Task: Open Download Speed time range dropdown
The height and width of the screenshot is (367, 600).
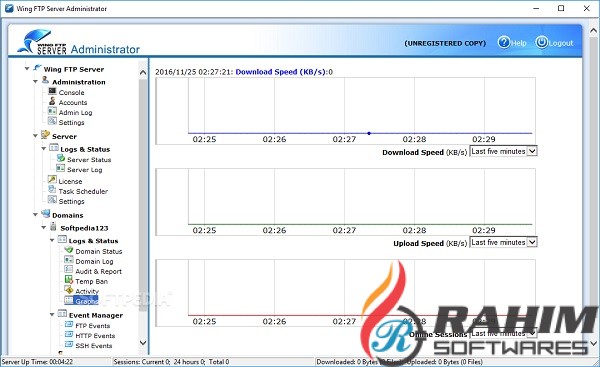Action: (x=503, y=152)
